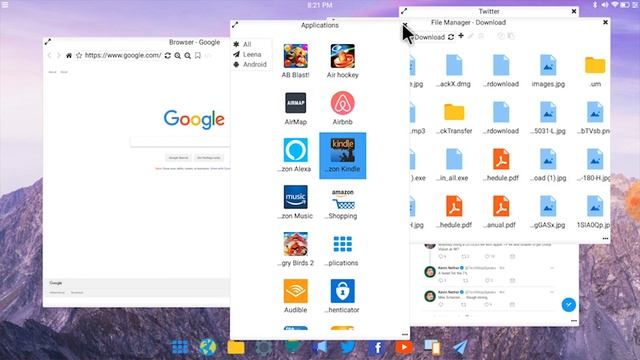Launch the Airbnb app
This screenshot has width=640, height=360.
click(x=342, y=108)
